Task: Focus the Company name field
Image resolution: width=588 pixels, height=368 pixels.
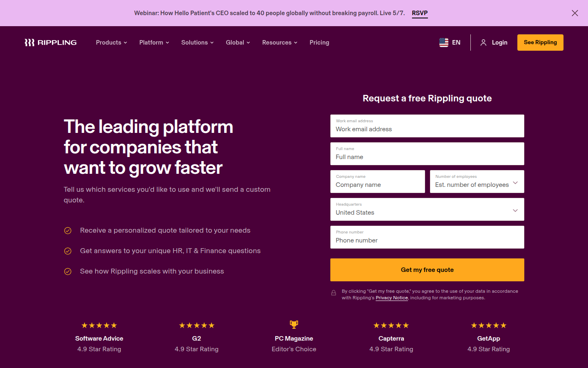Action: point(378,182)
